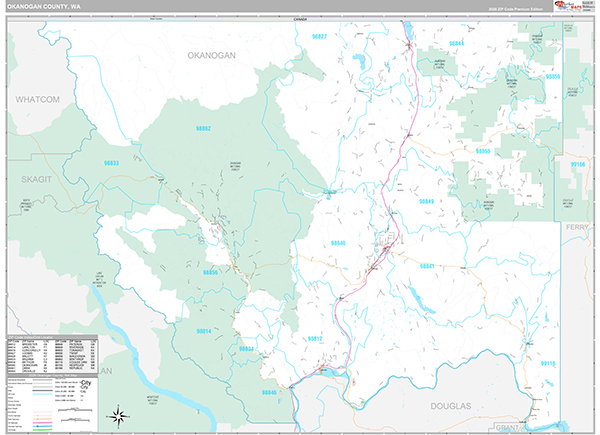
Task: Click the 'FERRY' county label
Action: pyautogui.click(x=577, y=227)
